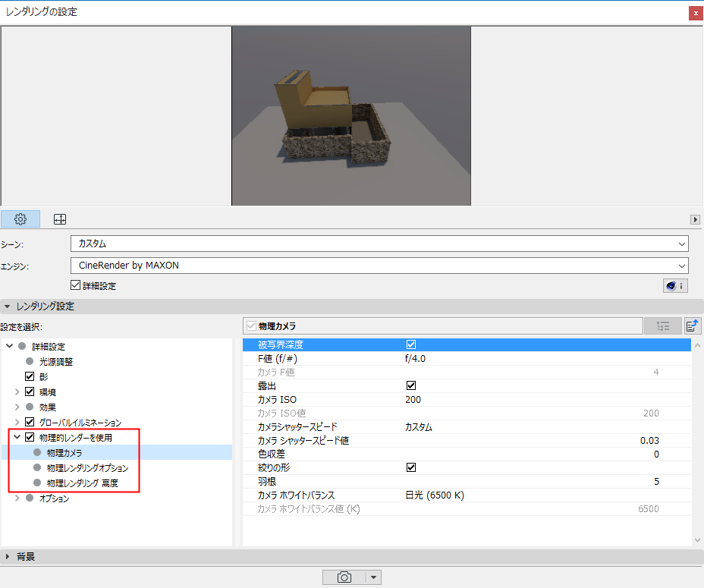
Task: Click the 羽根 value 5
Action: click(x=656, y=482)
